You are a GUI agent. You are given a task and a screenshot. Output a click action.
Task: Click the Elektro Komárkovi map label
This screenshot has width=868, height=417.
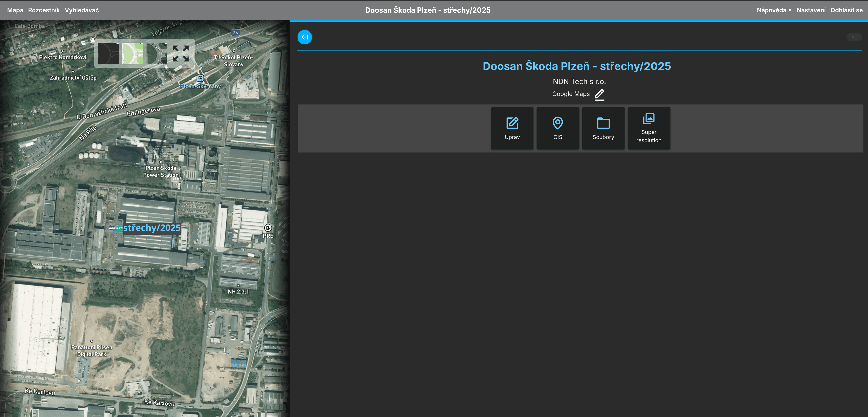click(63, 57)
